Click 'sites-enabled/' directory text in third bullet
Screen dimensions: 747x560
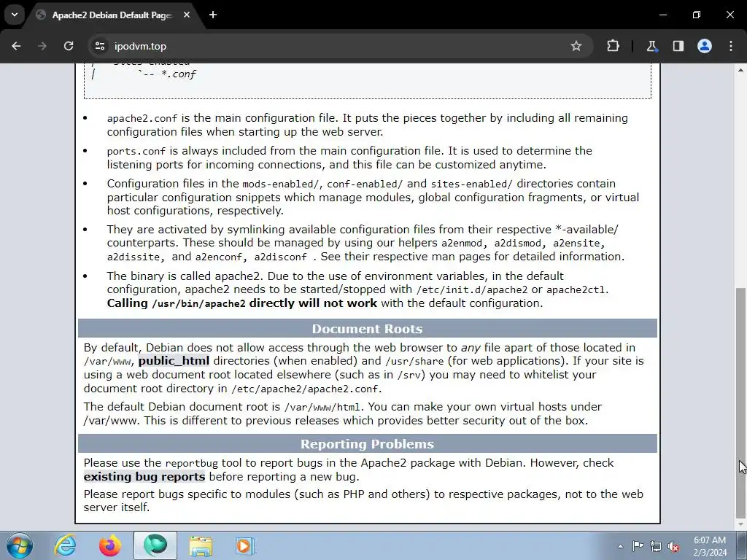pos(472,184)
